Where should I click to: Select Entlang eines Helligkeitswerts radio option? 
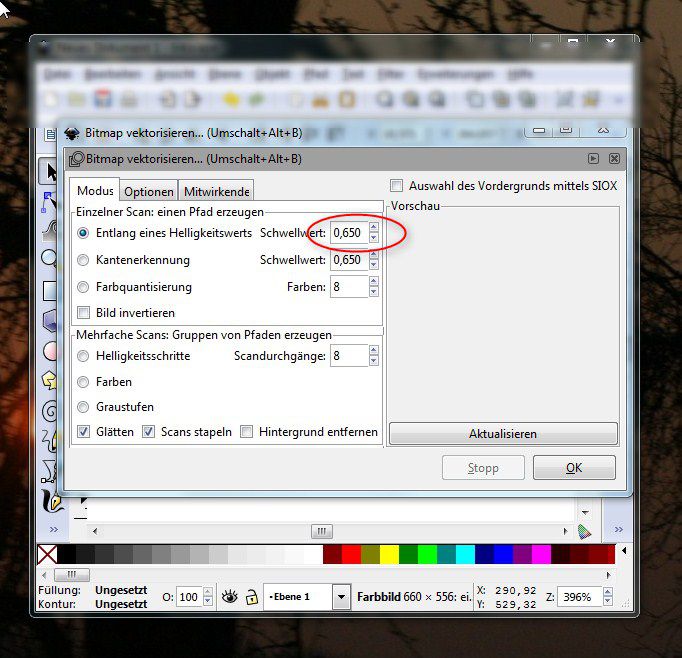(x=83, y=233)
